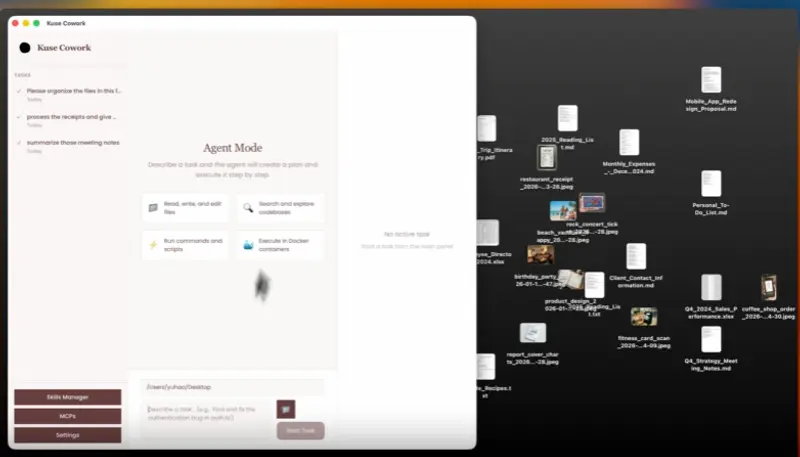Click the Kuse Cowork black circle logo
800x457 pixels.
[x=25, y=47]
